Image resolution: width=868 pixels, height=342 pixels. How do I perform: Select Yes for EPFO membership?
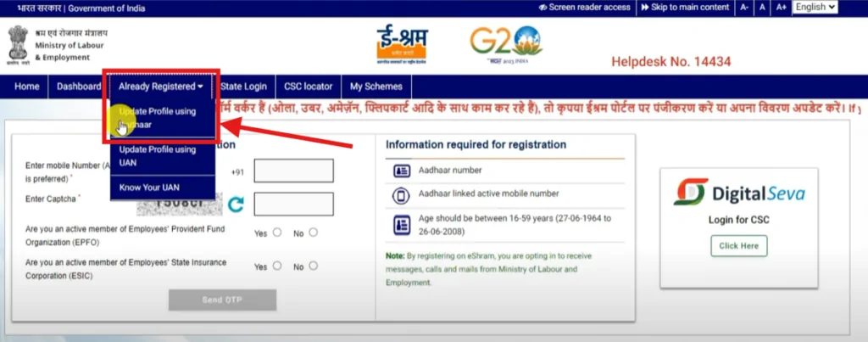click(277, 233)
